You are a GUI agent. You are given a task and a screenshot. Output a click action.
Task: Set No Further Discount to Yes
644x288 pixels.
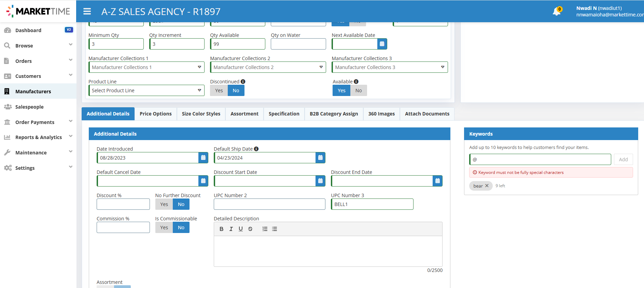pos(164,204)
